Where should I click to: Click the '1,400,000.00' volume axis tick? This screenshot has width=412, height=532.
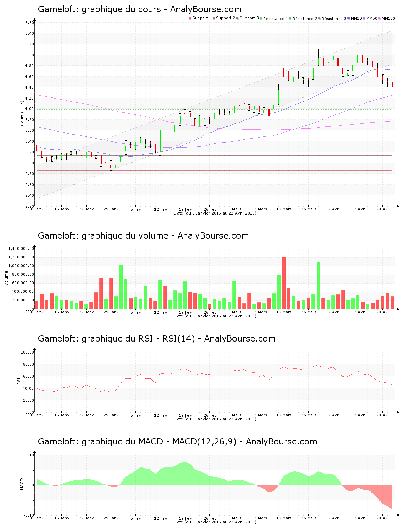tap(21, 248)
